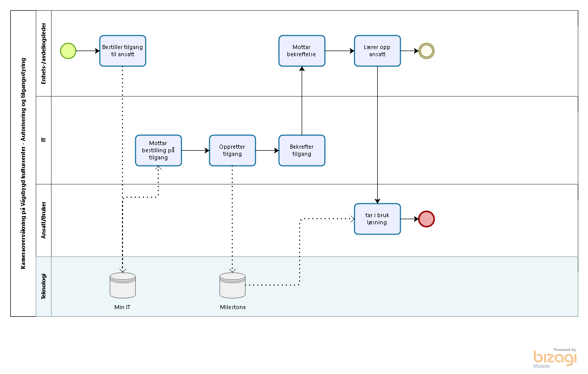
Task: Select the 'Bekrefter tilgang' task box
Action: [302, 150]
